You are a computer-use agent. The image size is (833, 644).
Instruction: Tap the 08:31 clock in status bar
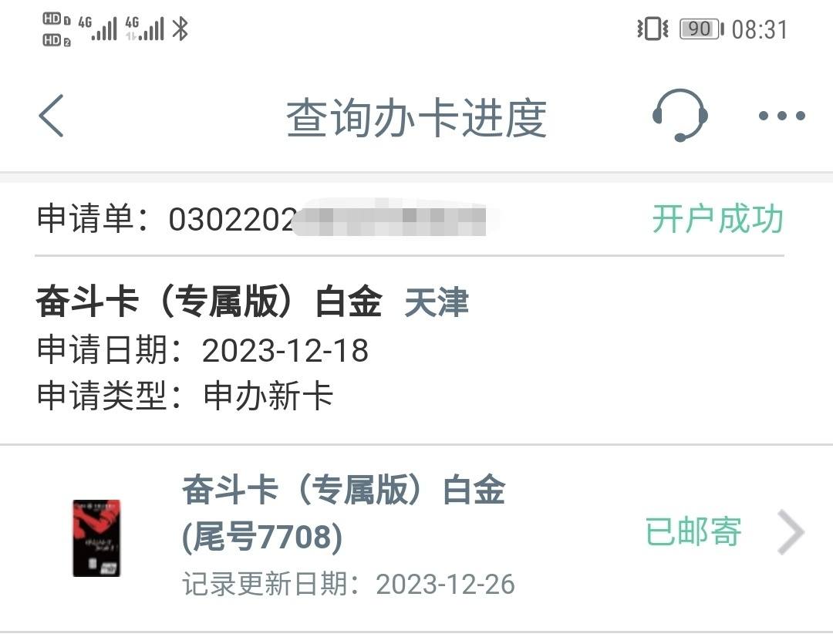click(759, 30)
